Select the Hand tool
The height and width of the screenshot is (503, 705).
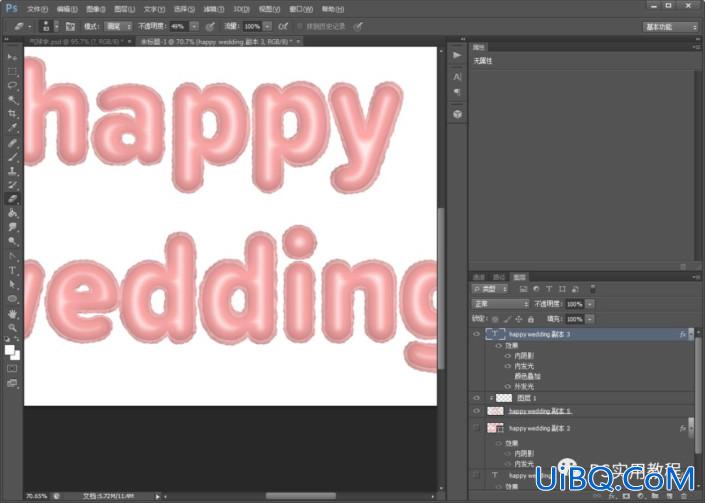point(12,313)
